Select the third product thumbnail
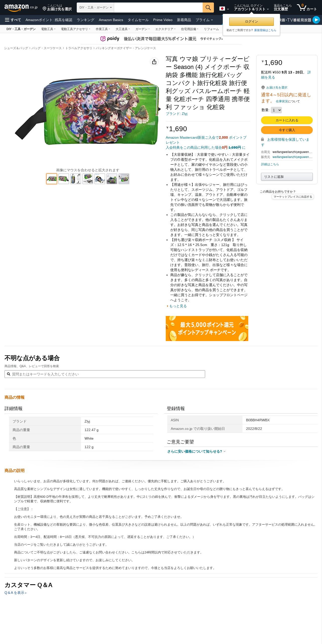Screen dimensions: 322x644 pos(76,179)
